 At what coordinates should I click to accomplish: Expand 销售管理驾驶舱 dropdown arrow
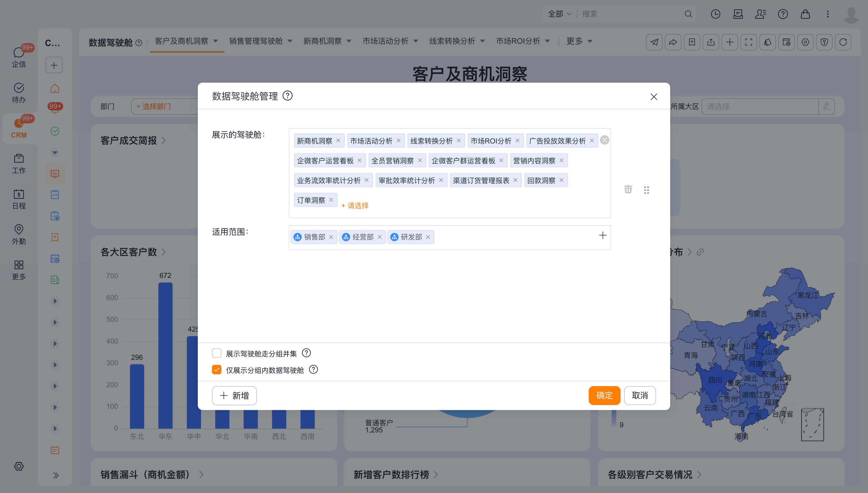click(290, 41)
